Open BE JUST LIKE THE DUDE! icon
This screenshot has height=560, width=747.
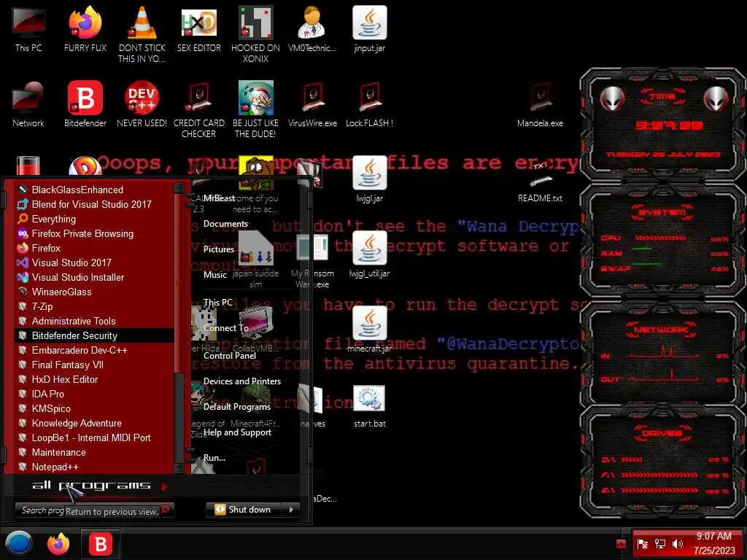pyautogui.click(x=255, y=109)
